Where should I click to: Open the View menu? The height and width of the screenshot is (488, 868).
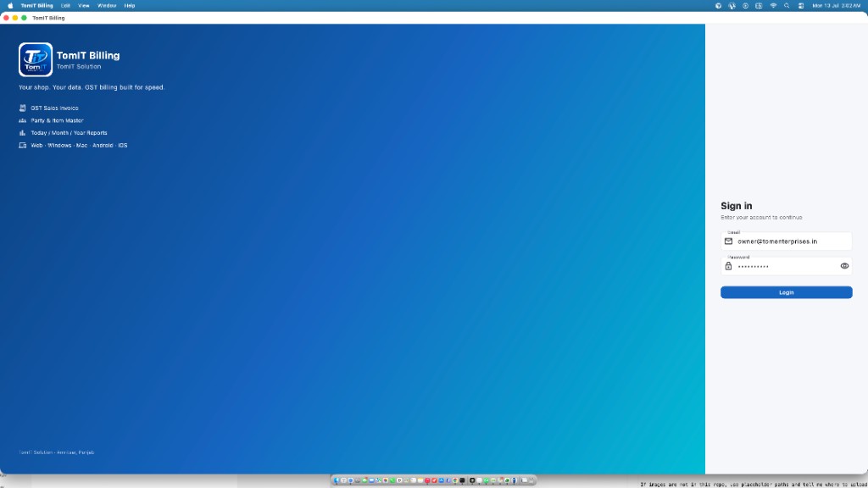pos(84,6)
